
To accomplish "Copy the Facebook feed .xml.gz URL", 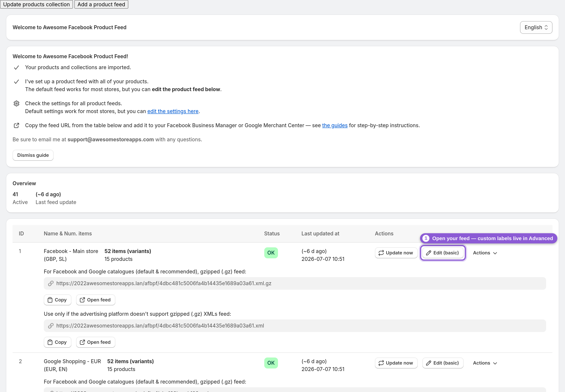I will point(57,300).
